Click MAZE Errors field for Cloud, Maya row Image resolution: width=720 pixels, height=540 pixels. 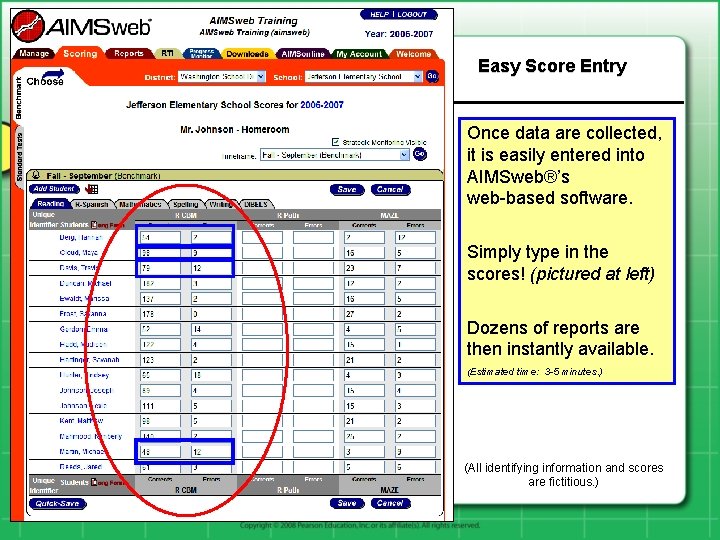coord(415,253)
